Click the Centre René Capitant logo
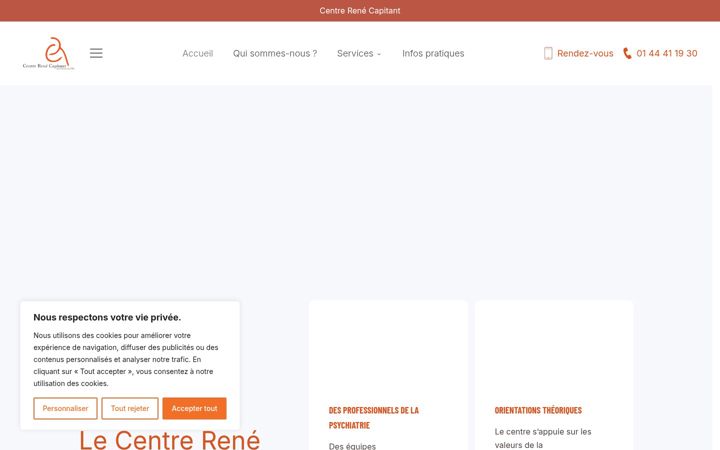Screen dimensions: 720x450 [48, 53]
